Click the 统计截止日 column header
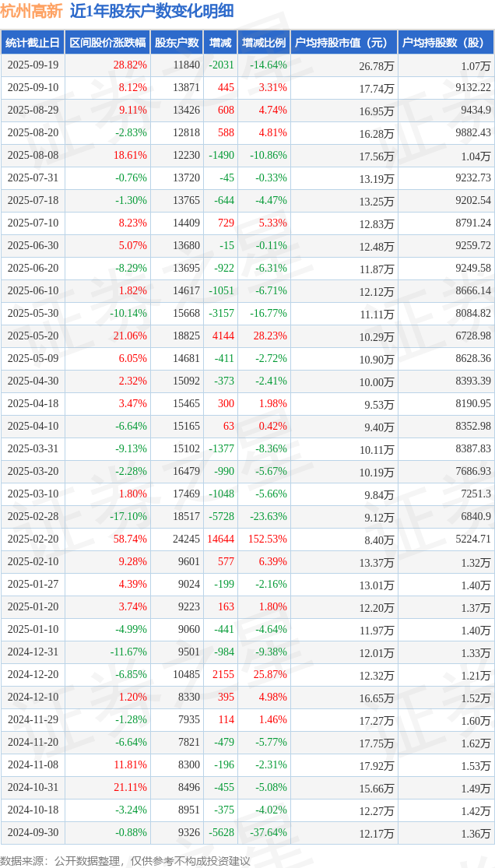This screenshot has width=495, height=868. 33,43
